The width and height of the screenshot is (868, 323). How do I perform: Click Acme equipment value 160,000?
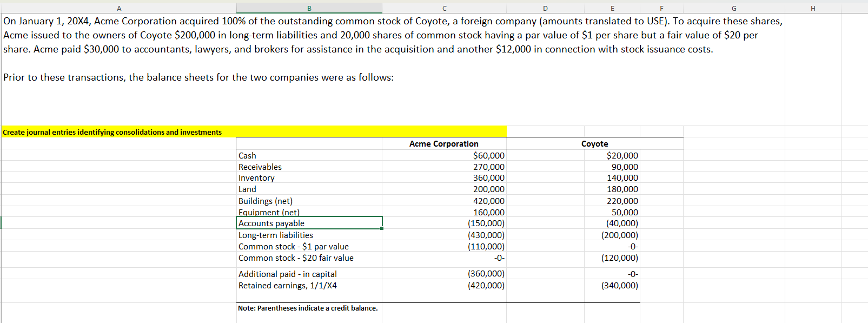tap(445, 212)
